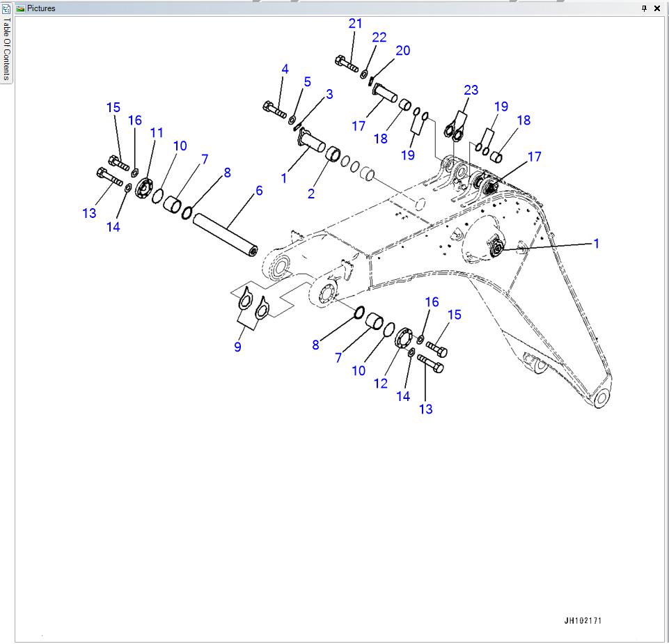The image size is (669, 644).
Task: Select part callout 20
Action: point(403,50)
